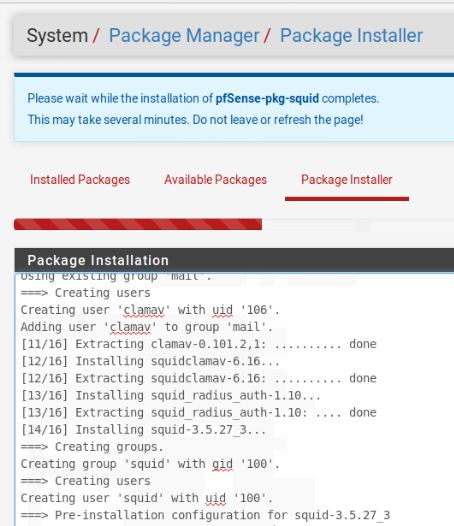Click the red striped installation progress bar
Viewport: 454px width, 526px height.
point(138,224)
